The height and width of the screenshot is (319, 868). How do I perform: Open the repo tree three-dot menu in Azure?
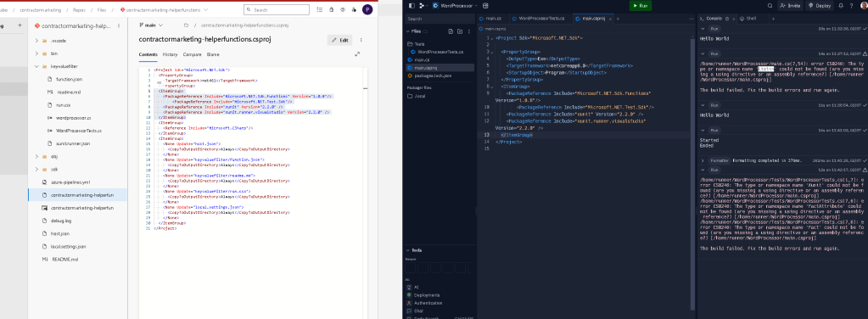[x=120, y=25]
